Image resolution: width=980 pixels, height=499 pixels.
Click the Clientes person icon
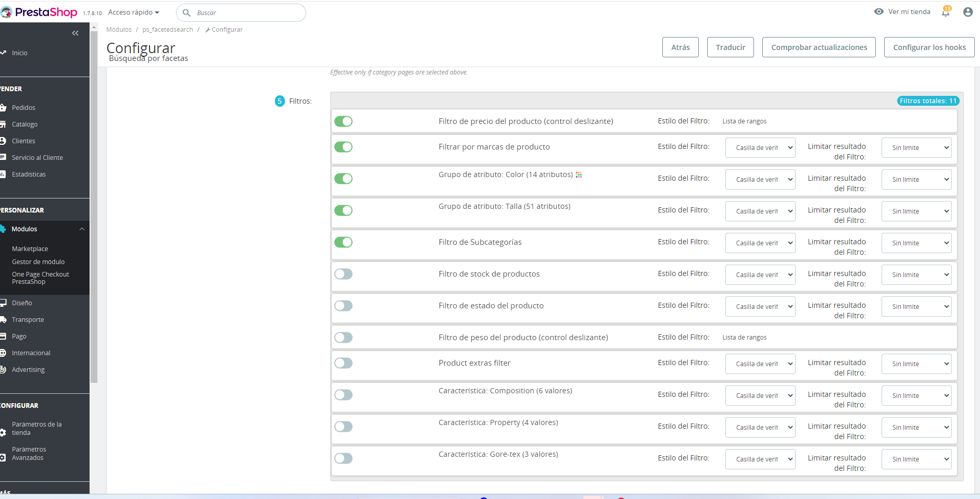[x=3, y=141]
